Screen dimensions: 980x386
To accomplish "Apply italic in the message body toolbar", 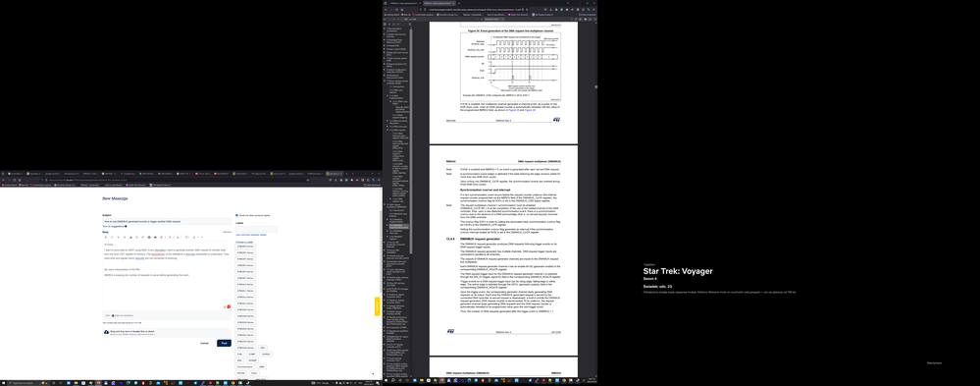I will point(112,237).
